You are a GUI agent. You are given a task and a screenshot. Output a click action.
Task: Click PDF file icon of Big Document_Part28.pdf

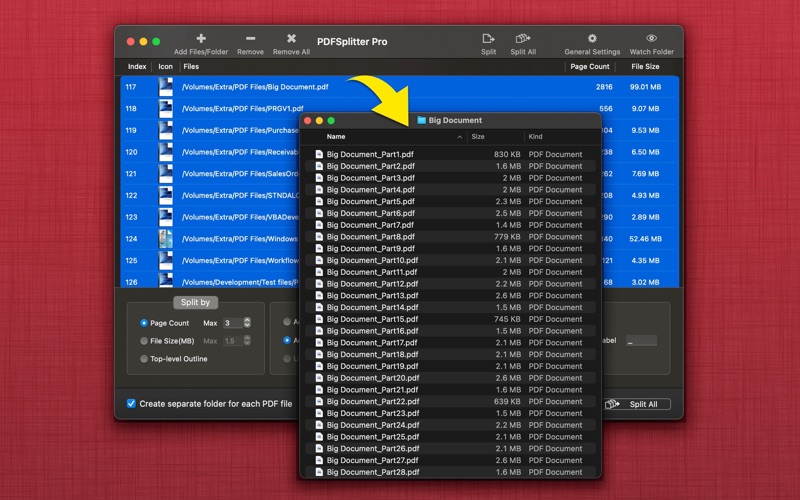[x=319, y=472]
